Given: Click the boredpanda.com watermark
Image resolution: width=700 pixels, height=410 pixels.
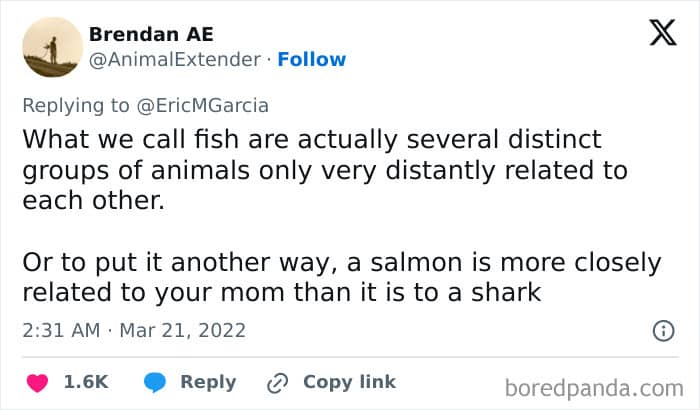Looking at the screenshot, I should pos(594,386).
